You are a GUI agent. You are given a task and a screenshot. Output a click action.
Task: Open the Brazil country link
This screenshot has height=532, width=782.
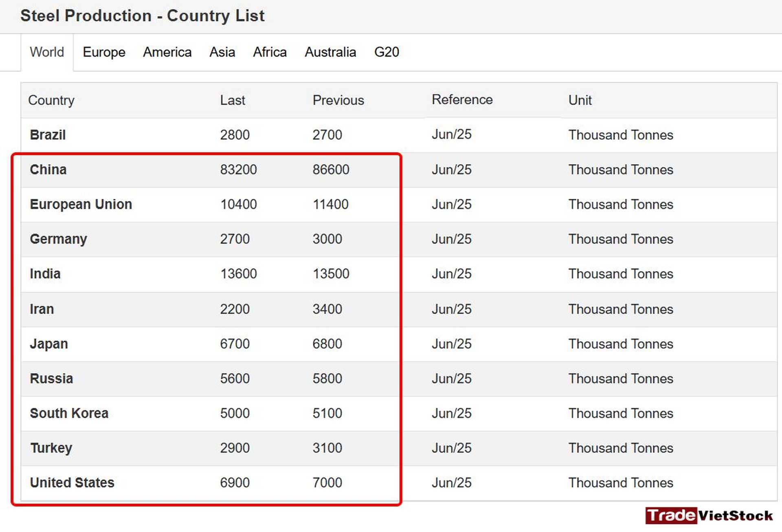[48, 135]
